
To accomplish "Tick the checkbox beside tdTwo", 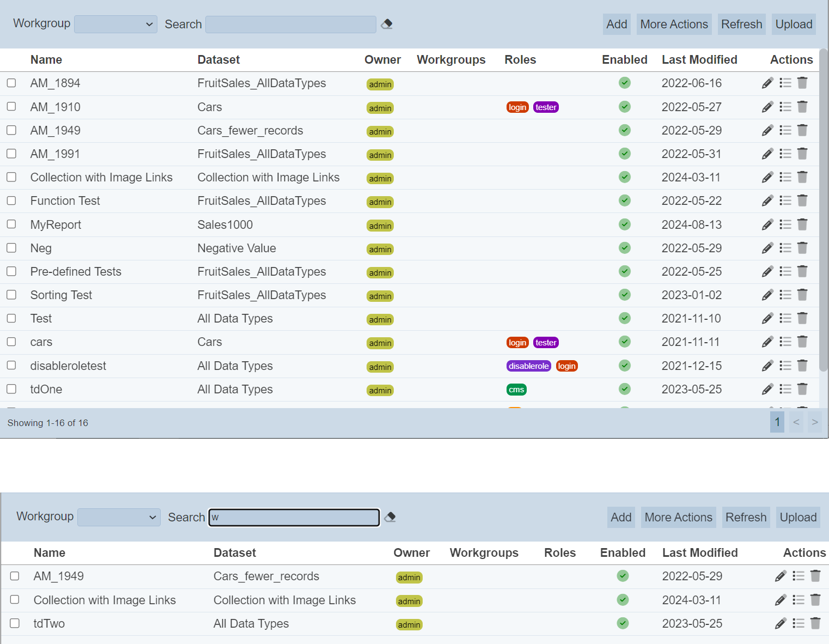I will pyautogui.click(x=15, y=623).
